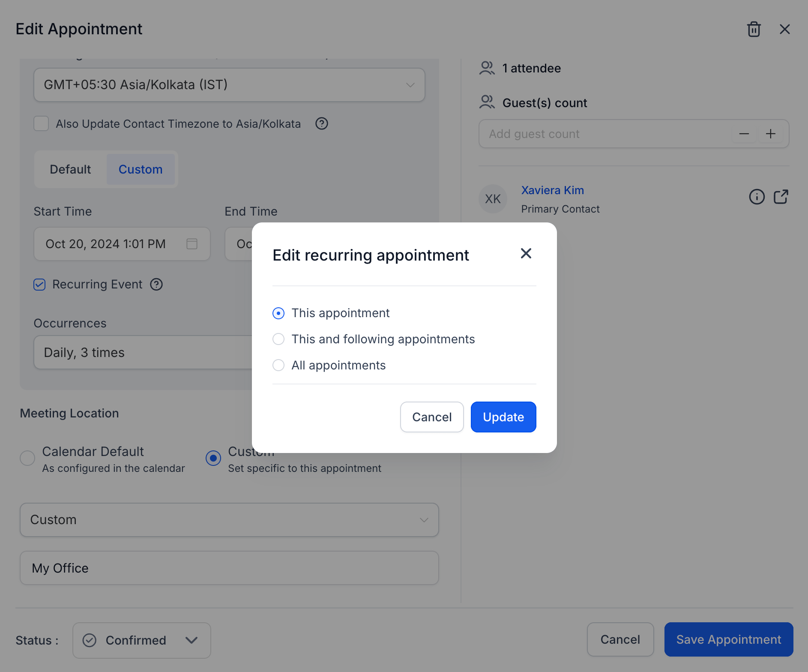Close the Edit recurring appointment dialog
This screenshot has height=672, width=808.
click(x=526, y=253)
